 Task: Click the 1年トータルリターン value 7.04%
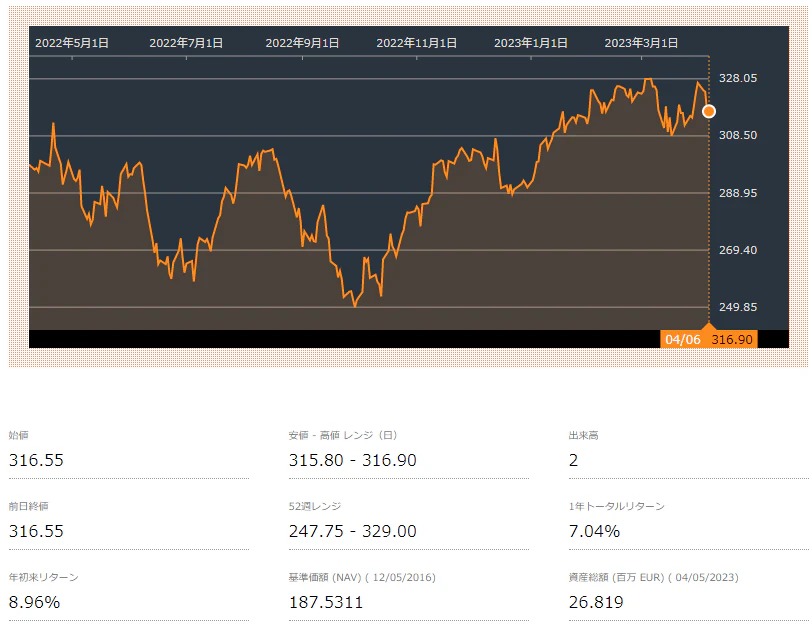[x=594, y=531]
